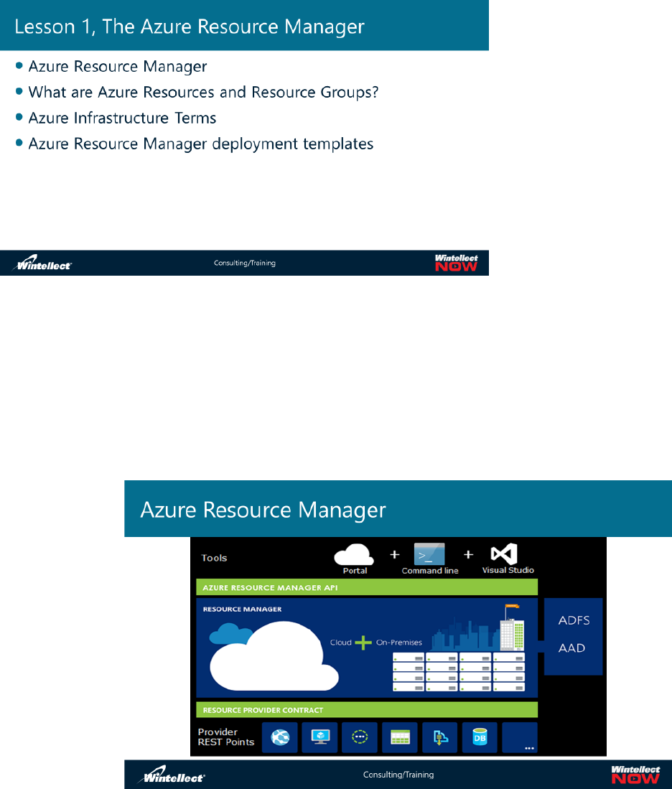Click the large white cloud graphic
The image size is (672, 789).
pyautogui.click(x=274, y=657)
